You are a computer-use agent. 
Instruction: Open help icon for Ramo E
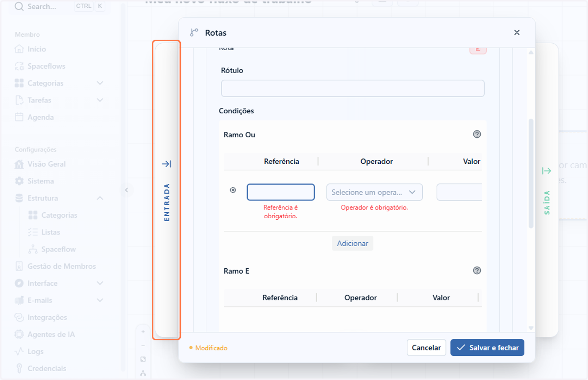(477, 271)
